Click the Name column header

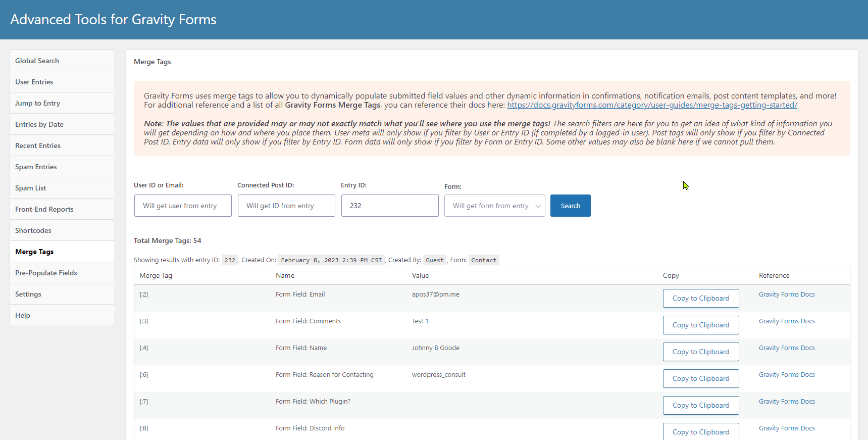coord(285,275)
